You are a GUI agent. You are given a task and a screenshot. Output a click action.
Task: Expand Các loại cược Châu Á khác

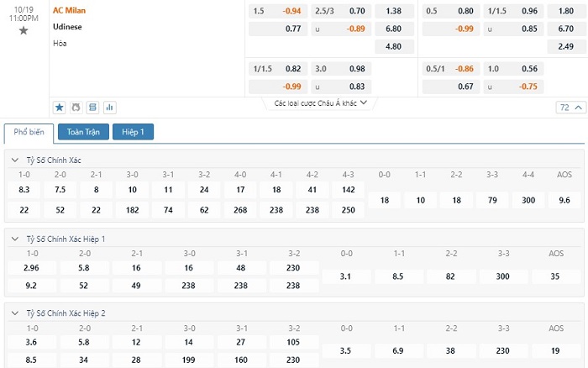tap(321, 103)
